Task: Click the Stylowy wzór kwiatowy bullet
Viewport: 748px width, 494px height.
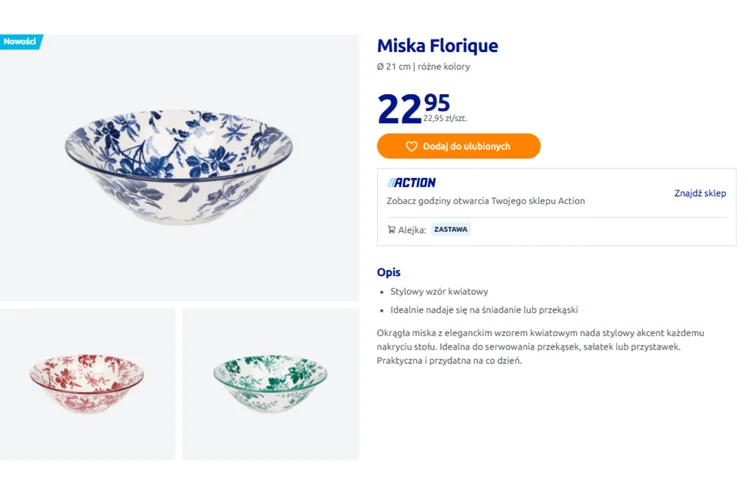Action: click(x=439, y=292)
